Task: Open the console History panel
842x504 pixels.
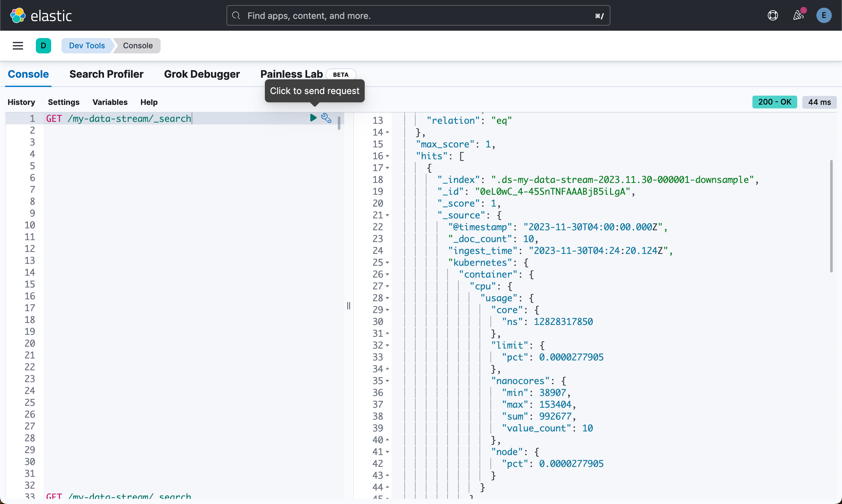Action: 21,102
